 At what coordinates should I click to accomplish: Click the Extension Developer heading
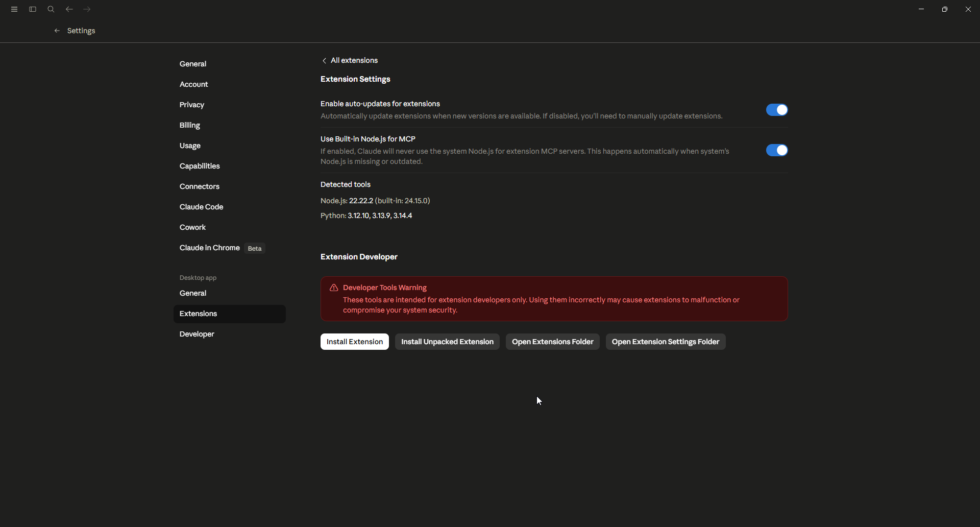click(x=359, y=257)
